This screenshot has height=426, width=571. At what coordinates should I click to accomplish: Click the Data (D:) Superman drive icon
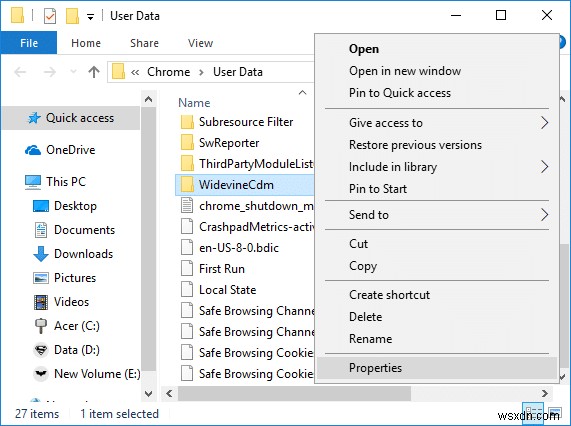(x=40, y=350)
